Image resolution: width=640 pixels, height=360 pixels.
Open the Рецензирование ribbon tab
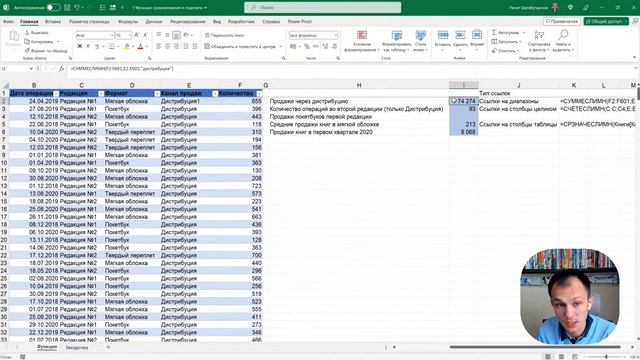[x=188, y=21]
